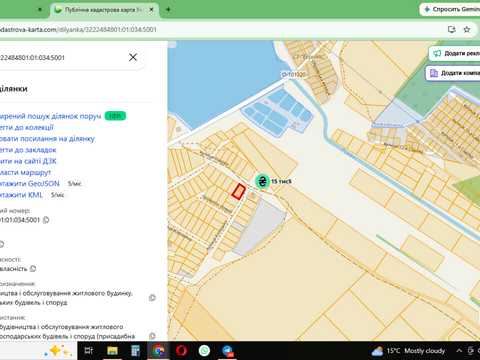The image size is (480, 360).
Task: Bookmark this page with the star icon
Action: [x=467, y=29]
